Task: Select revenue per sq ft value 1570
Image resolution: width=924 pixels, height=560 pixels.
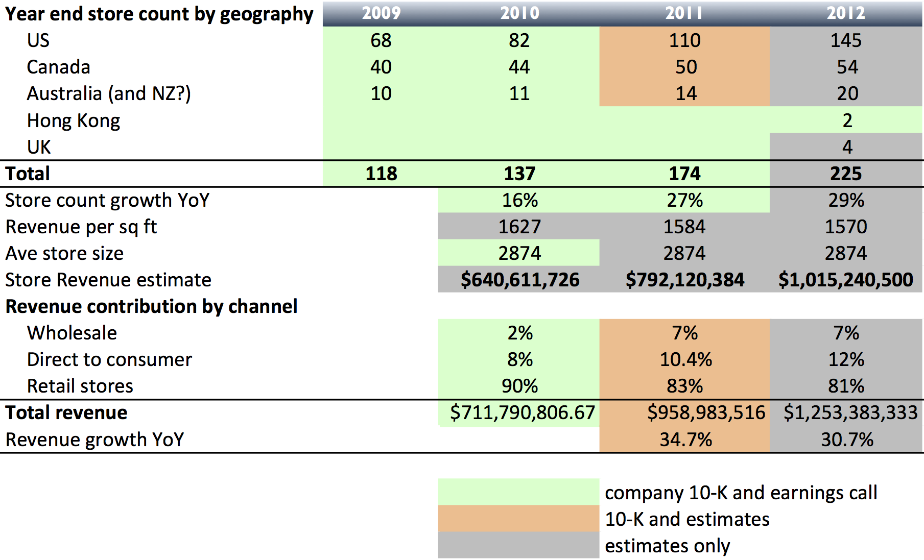Action: (x=846, y=227)
